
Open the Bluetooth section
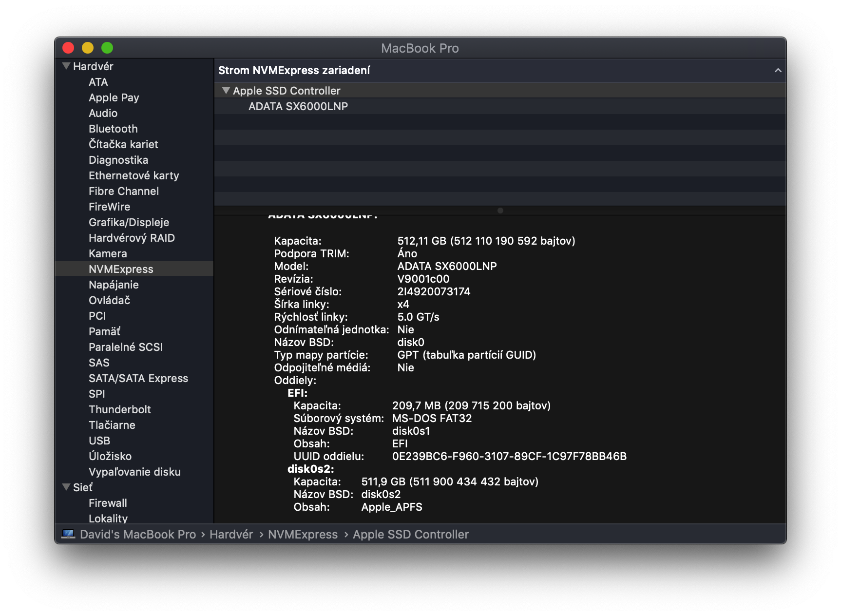113,129
